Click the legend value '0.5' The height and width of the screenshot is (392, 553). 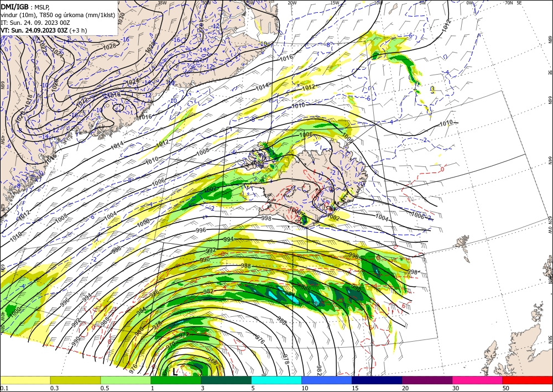[105, 388]
